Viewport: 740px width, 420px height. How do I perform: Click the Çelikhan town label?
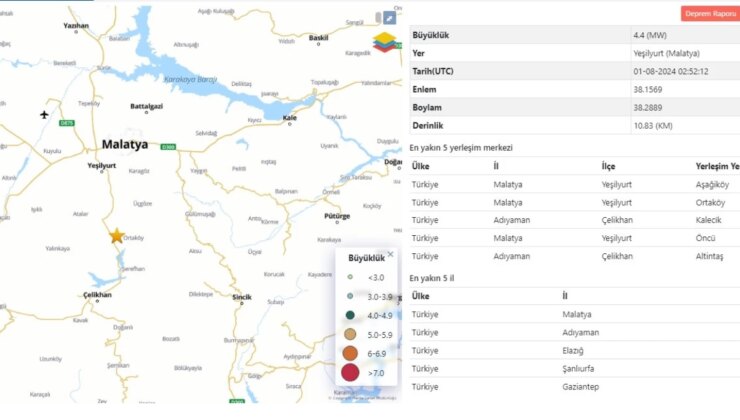coord(97,294)
